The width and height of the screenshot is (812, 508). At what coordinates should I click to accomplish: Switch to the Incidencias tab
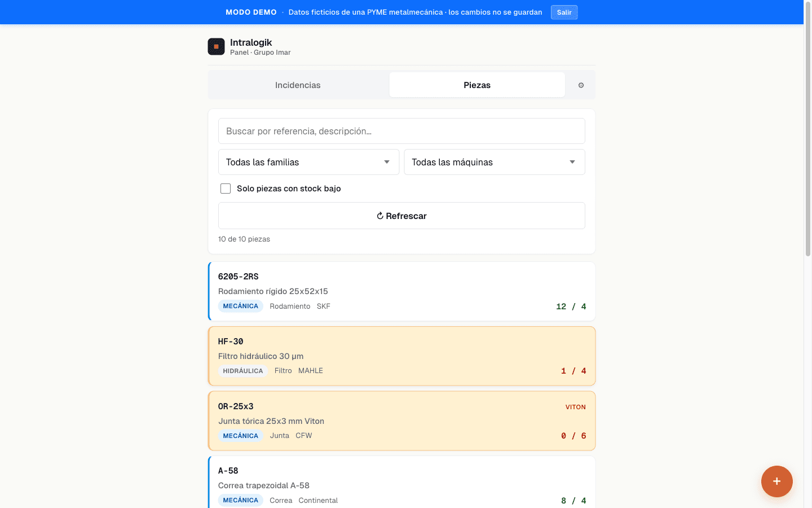(298, 85)
